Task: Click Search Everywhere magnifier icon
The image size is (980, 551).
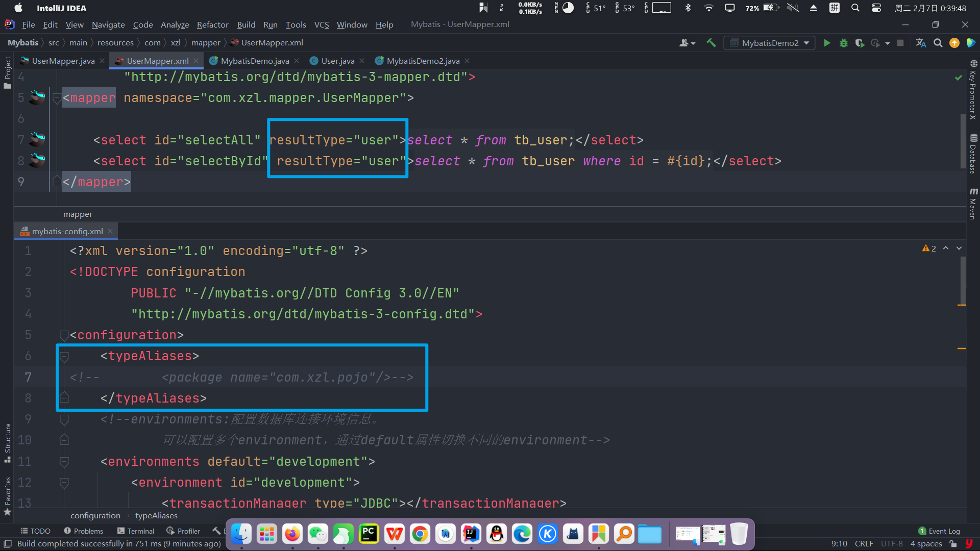Action: (x=938, y=43)
